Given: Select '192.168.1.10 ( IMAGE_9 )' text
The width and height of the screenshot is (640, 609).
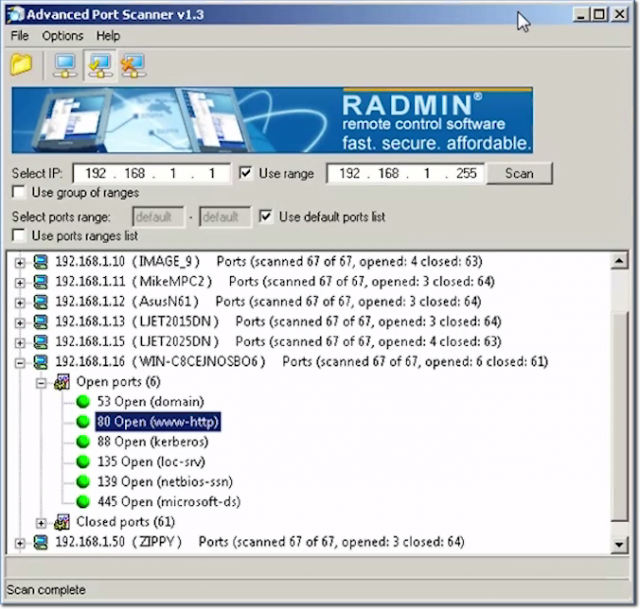Looking at the screenshot, I should coord(127,262).
